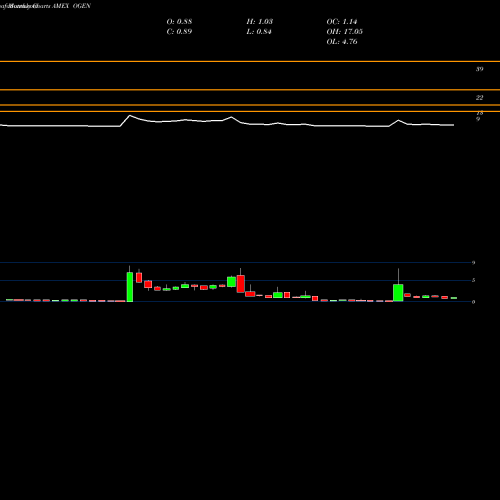Click the 'OC: 1.14' reading

[342, 21]
